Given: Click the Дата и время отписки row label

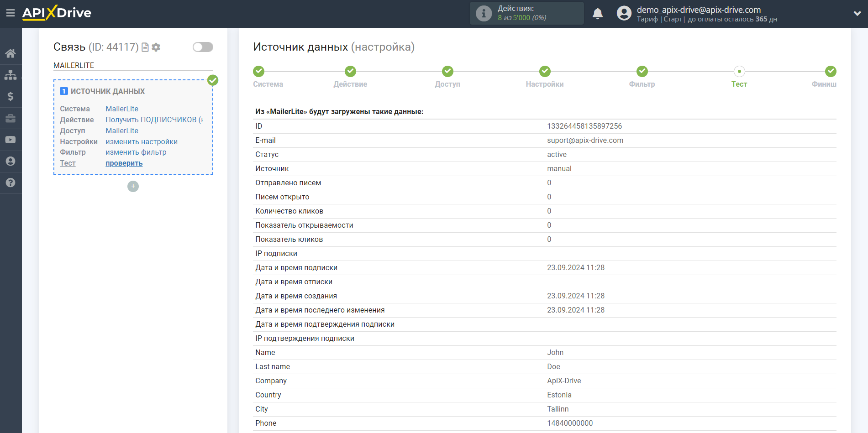Looking at the screenshot, I should click(x=294, y=282).
